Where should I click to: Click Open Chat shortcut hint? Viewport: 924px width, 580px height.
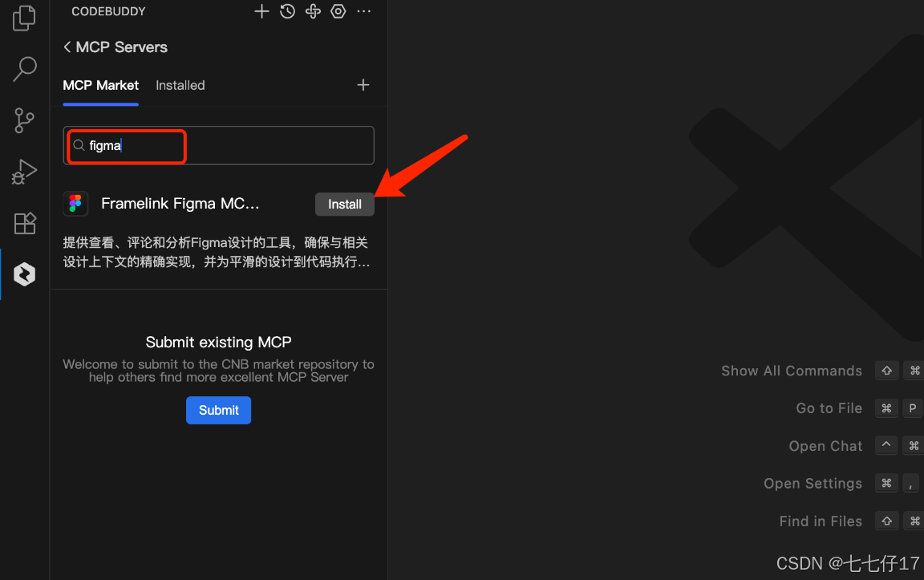[x=825, y=446]
